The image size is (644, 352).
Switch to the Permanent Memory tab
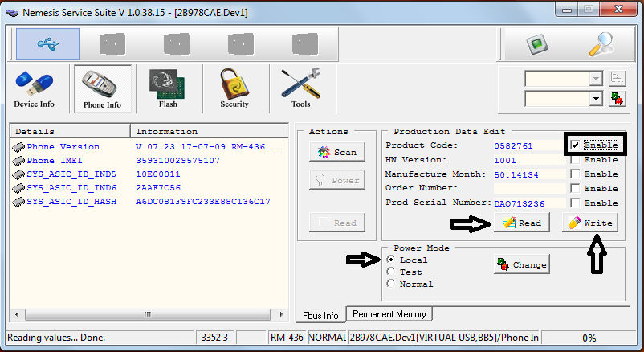click(389, 314)
